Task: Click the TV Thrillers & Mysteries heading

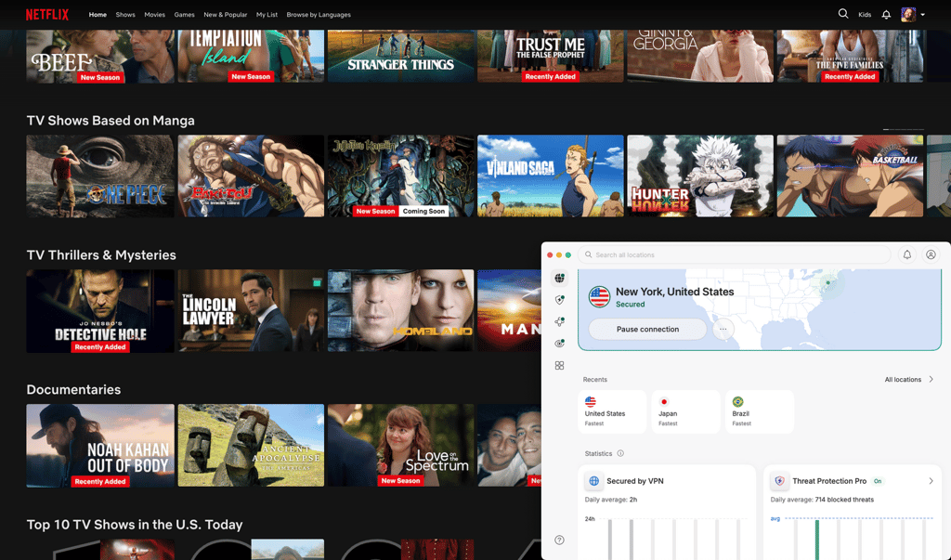Action: [101, 255]
